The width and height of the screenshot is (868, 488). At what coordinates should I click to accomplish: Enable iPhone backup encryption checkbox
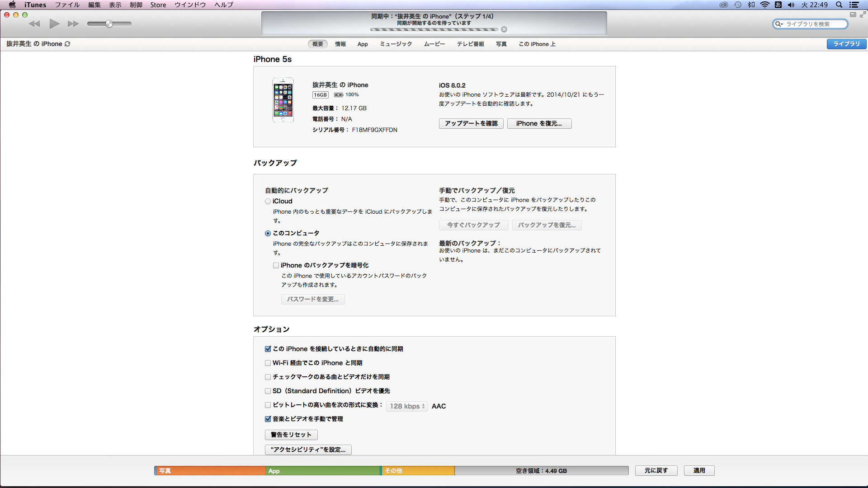(x=276, y=266)
